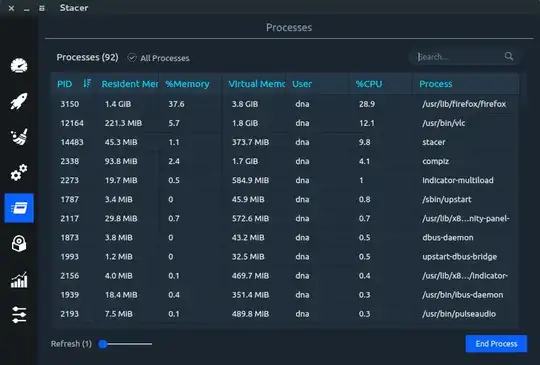Open Startup Apps rocket icon

click(x=19, y=101)
